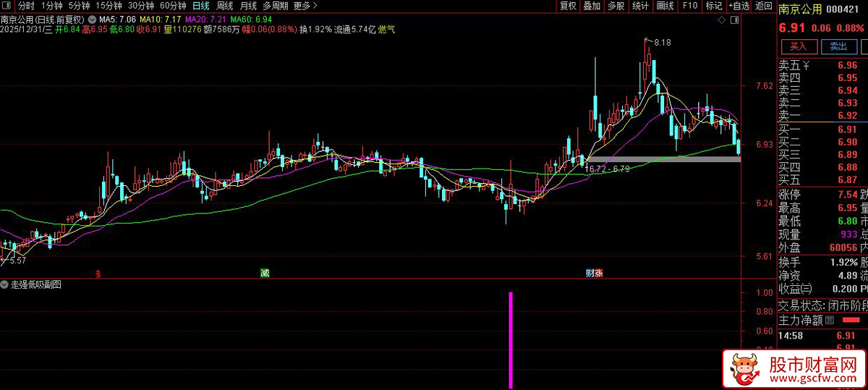Click the diamond icon at chart top right
This screenshot has width=868, height=390.
[x=720, y=21]
